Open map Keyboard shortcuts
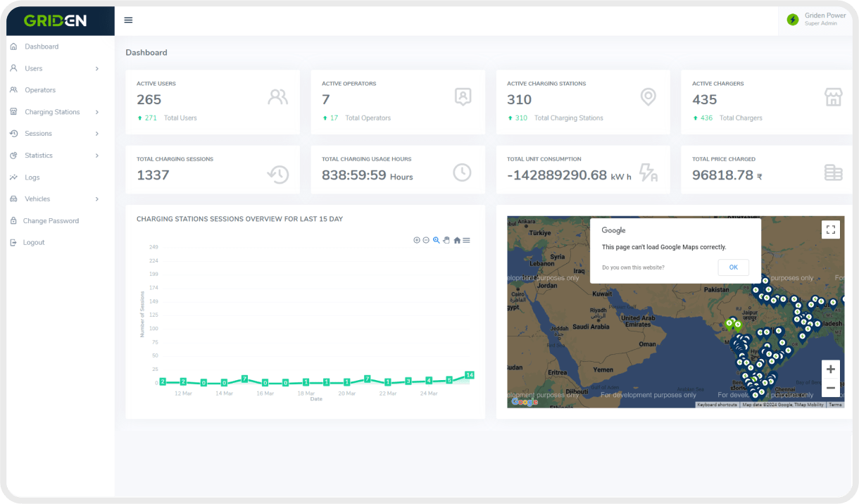Viewport: 859px width, 504px height. point(718,405)
